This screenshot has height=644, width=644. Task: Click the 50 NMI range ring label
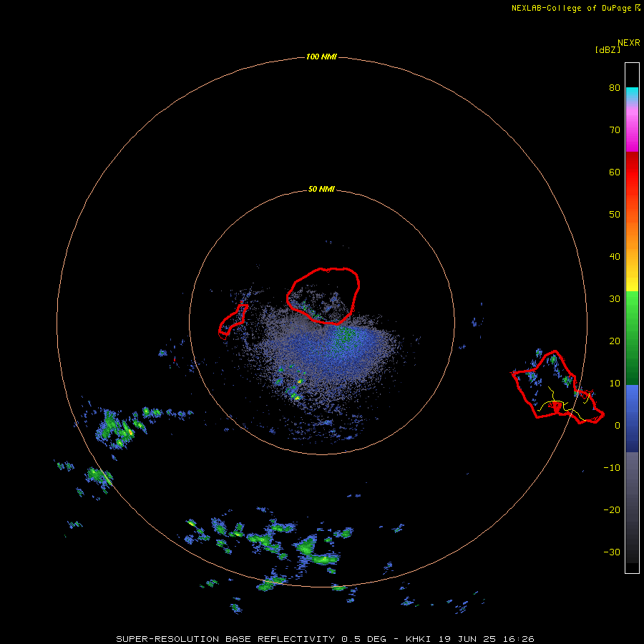coord(321,190)
